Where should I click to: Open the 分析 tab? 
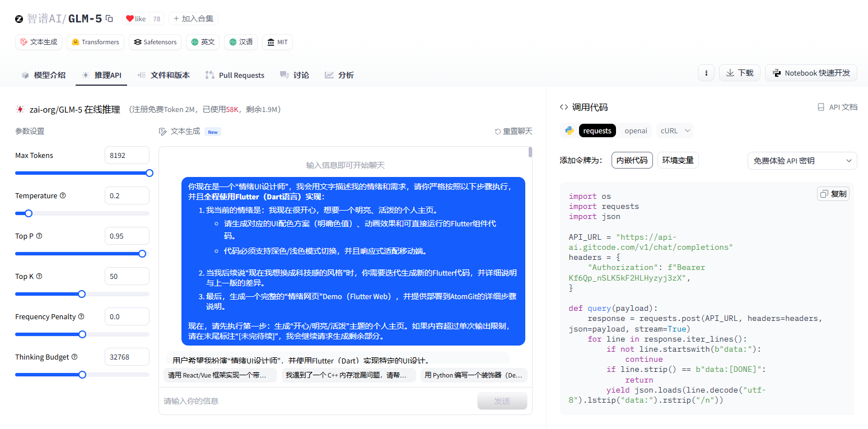click(x=339, y=75)
